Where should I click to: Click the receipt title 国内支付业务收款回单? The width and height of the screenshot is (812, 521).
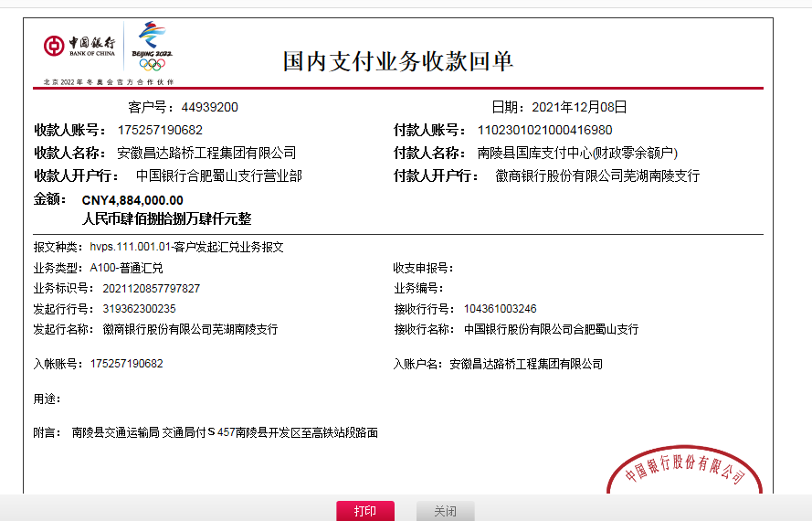398,62
